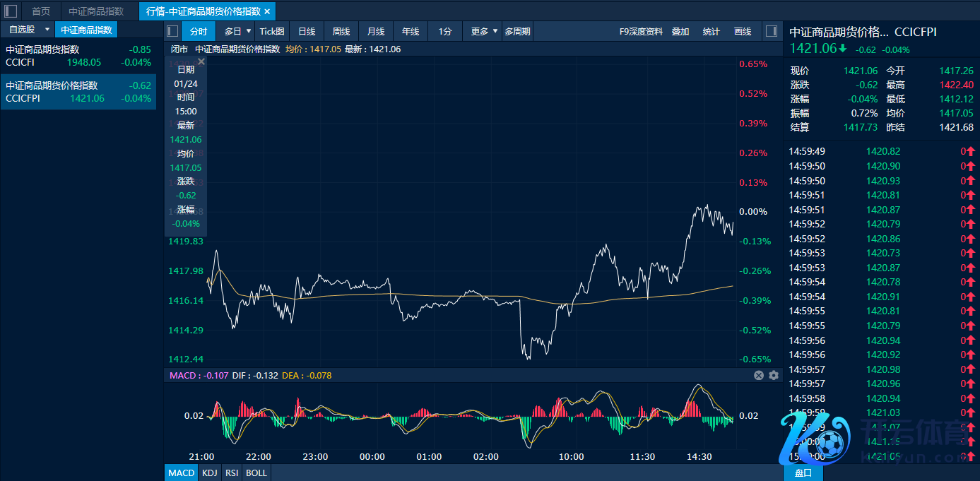Expand the 多日 multi-day dropdown
Image resolution: width=980 pixels, height=481 pixels.
[x=248, y=31]
